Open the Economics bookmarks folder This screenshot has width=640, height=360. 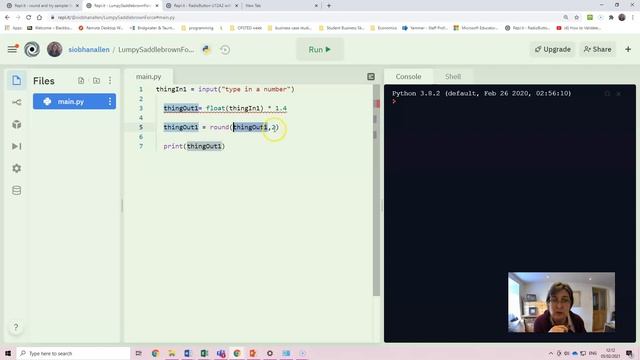point(383,28)
